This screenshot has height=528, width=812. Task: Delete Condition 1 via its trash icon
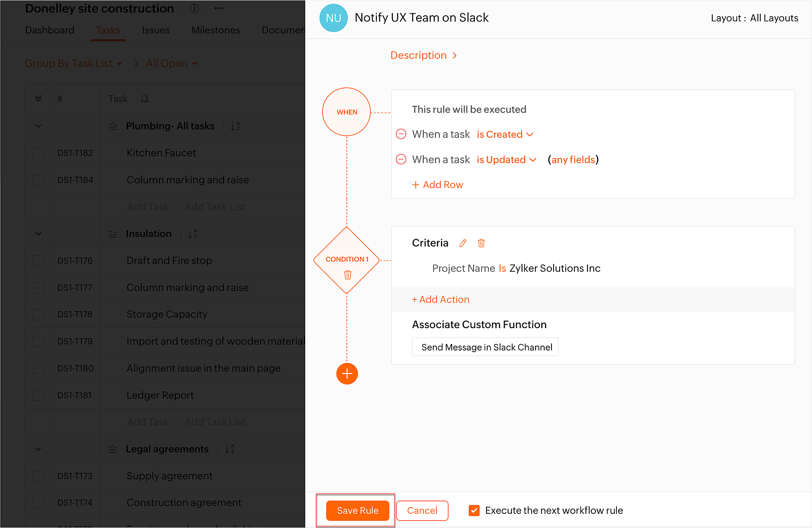(x=347, y=275)
